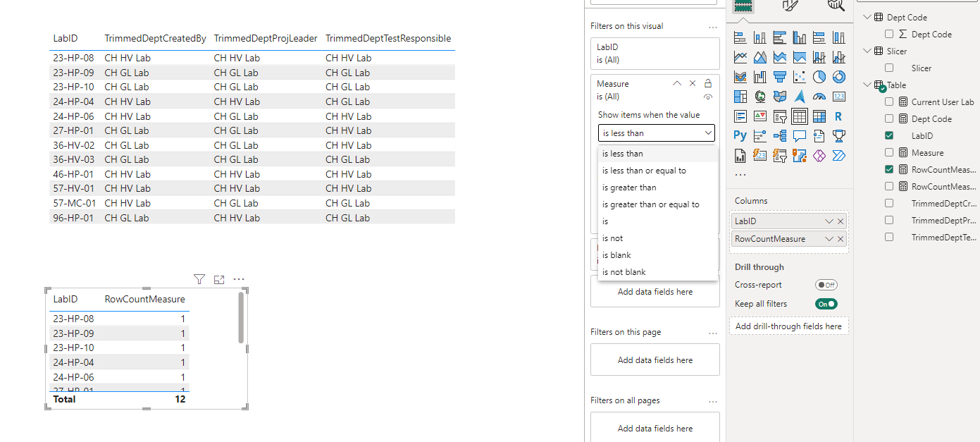Select the KPI visual
The width and height of the screenshot is (980, 442).
point(760,116)
